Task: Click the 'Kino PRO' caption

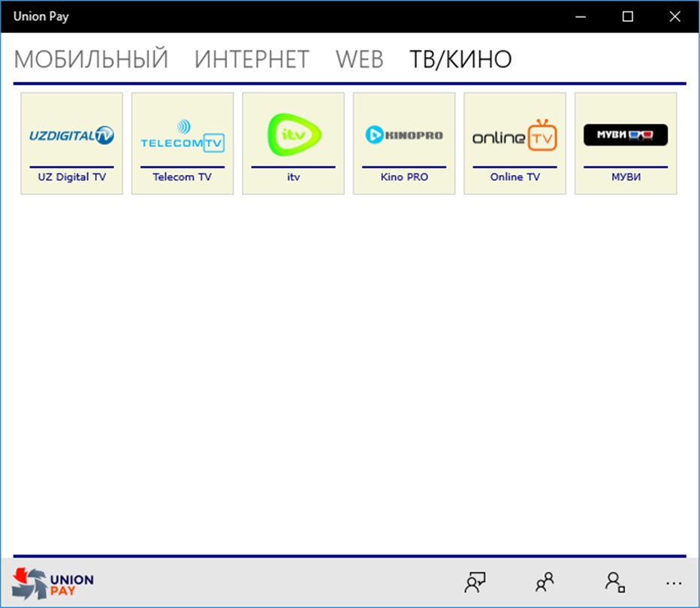Action: click(404, 177)
